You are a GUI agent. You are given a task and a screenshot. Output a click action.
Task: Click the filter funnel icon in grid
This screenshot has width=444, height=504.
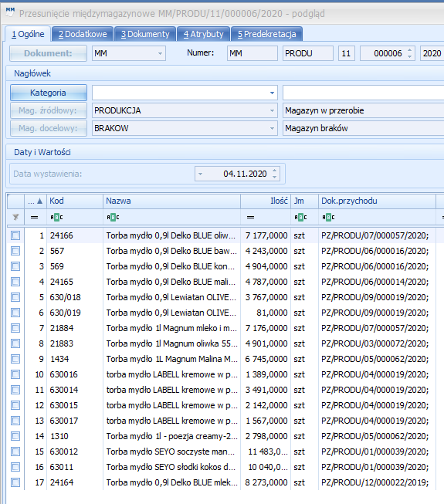[15, 218]
